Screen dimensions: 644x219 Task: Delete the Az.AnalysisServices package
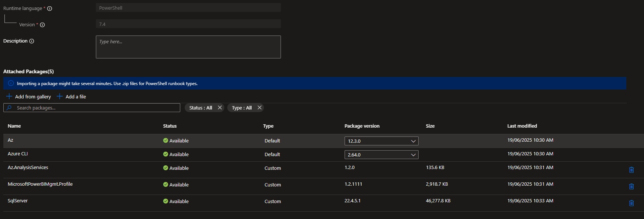point(631,170)
